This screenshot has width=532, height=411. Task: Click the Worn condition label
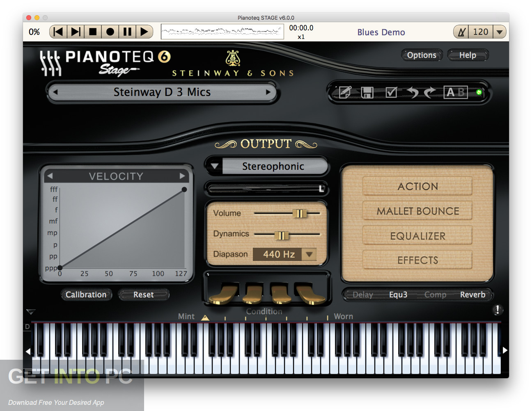tap(343, 316)
